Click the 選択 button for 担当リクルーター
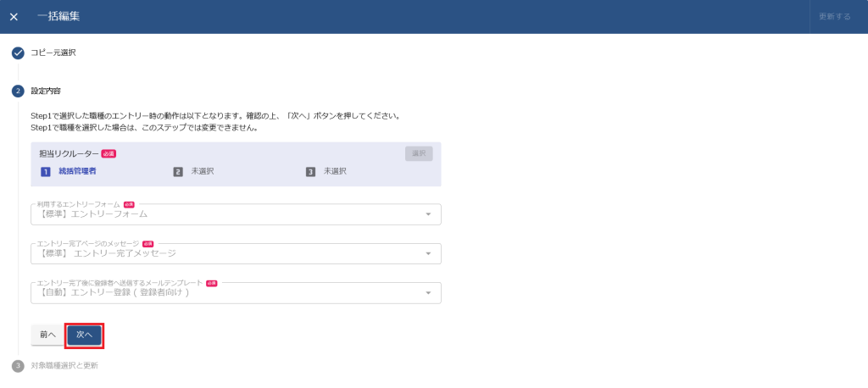Image resolution: width=868 pixels, height=388 pixels. coord(419,154)
